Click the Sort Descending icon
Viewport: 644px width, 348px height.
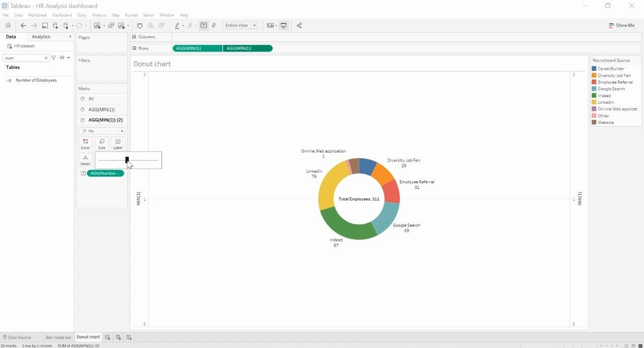(x=162, y=25)
